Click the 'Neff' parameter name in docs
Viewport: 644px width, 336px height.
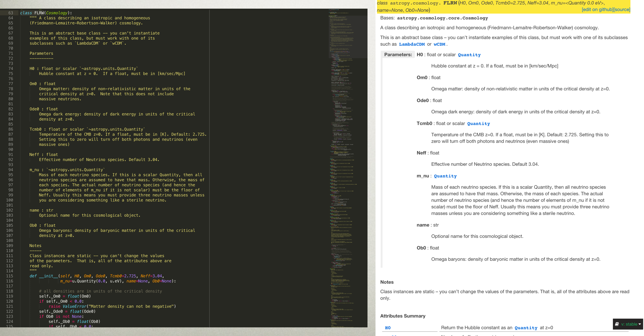tap(421, 153)
